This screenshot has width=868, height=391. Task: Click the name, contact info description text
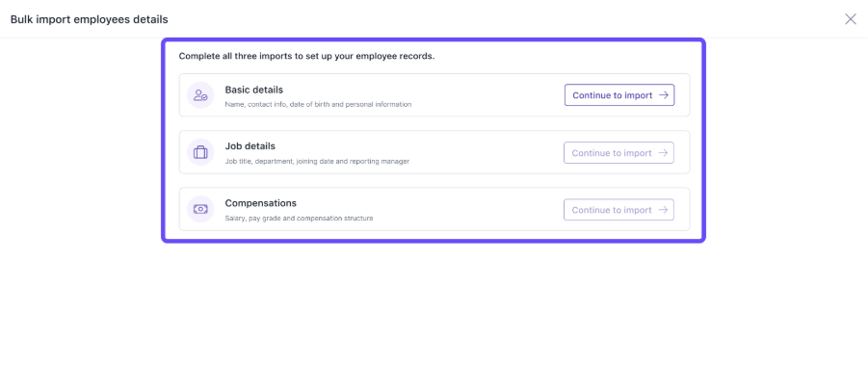(318, 104)
